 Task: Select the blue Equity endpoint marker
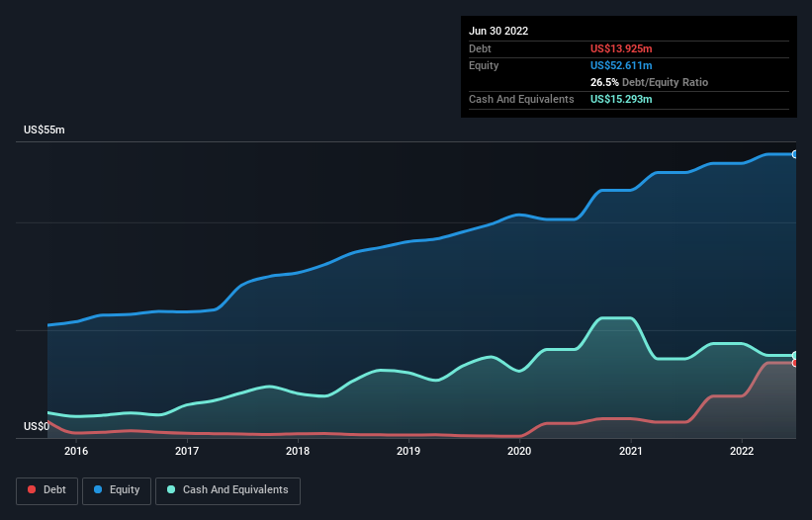(x=795, y=154)
